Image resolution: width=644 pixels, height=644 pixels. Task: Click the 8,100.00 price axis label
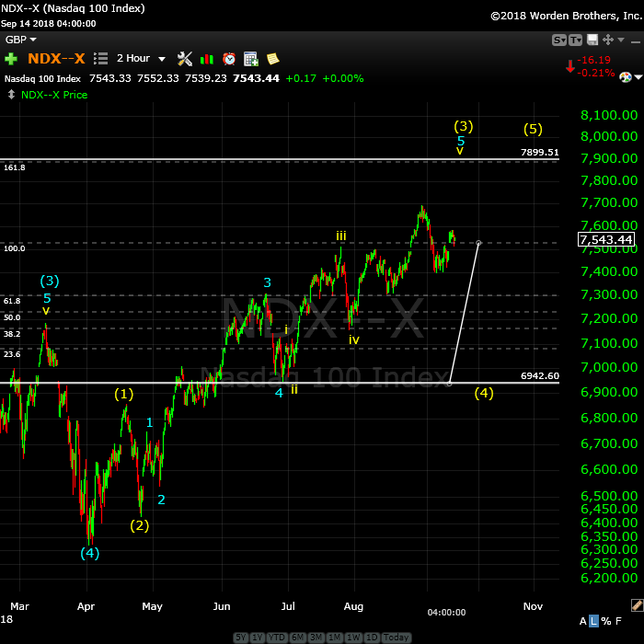click(609, 115)
